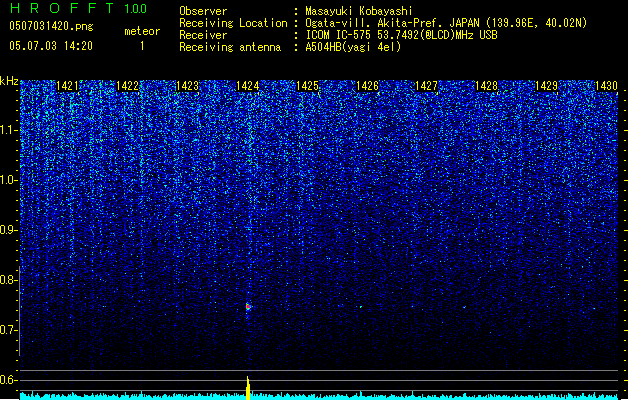Select observer name Masayuki Kobayashi

[359, 11]
